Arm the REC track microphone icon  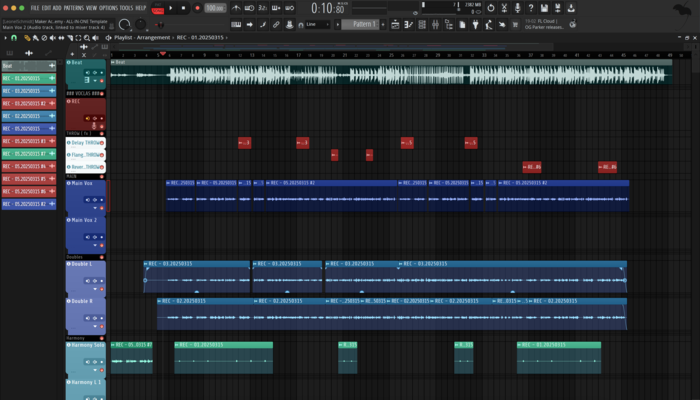94,126
